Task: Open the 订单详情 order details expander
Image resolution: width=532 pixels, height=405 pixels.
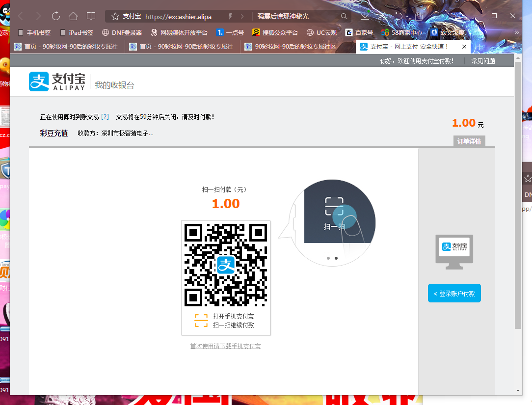Action: tap(469, 141)
